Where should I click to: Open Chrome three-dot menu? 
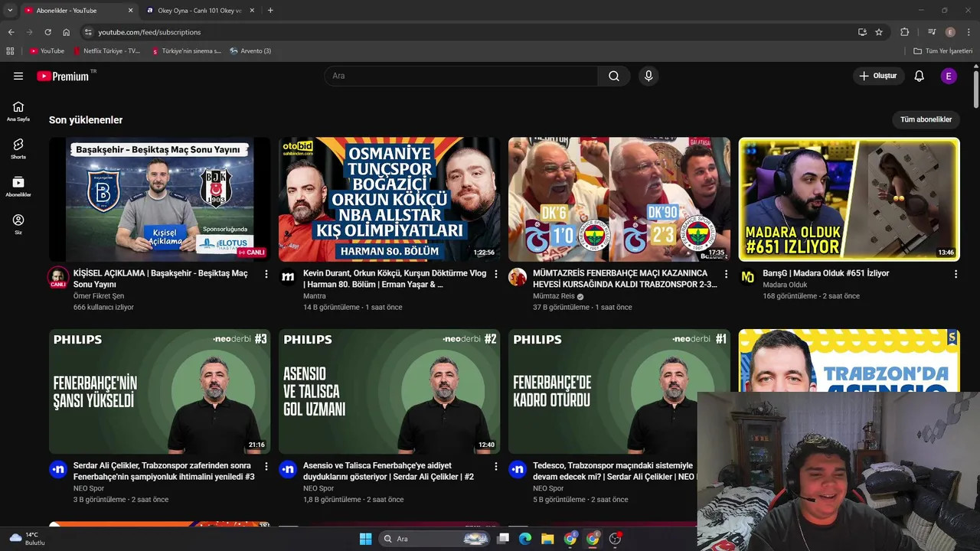[x=969, y=32]
